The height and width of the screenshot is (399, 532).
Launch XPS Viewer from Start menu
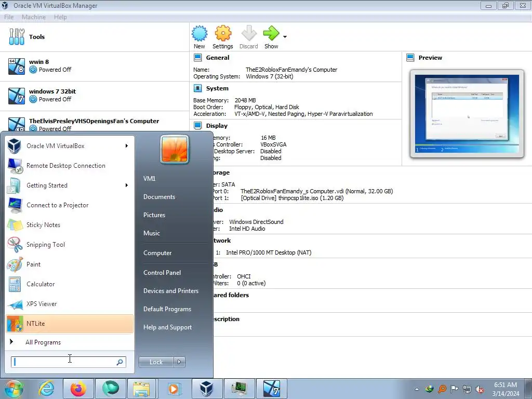pyautogui.click(x=70, y=303)
